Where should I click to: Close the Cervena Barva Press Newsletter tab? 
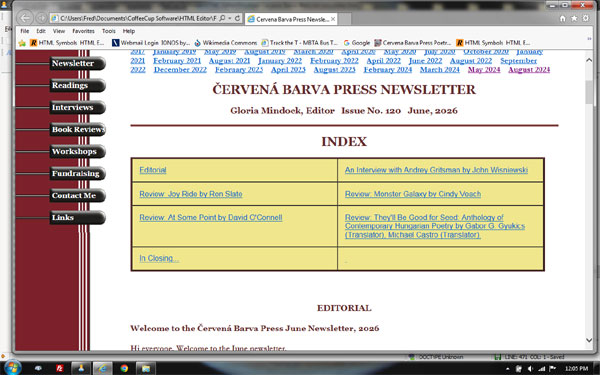coord(333,19)
